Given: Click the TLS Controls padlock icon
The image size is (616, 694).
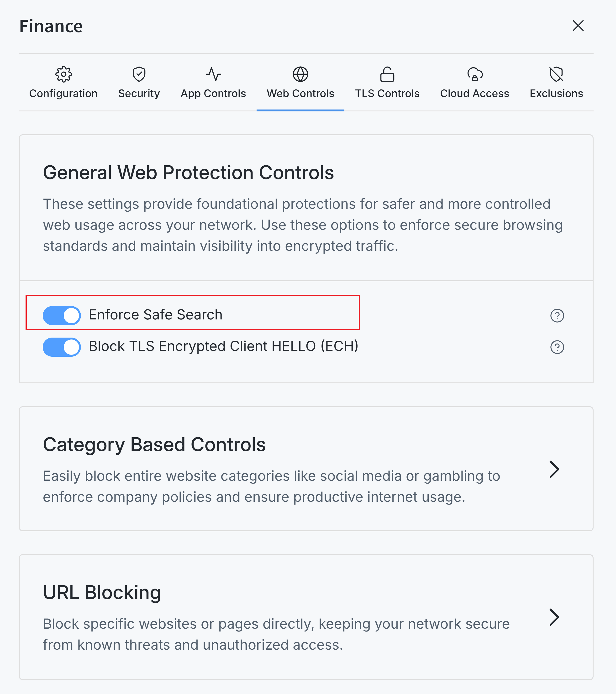Looking at the screenshot, I should point(387,74).
